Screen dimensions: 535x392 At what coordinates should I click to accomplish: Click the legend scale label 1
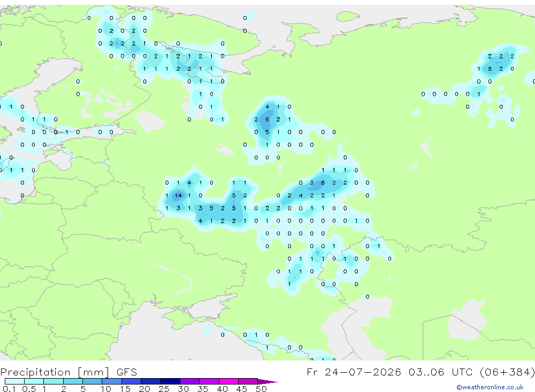pyautogui.click(x=44, y=389)
